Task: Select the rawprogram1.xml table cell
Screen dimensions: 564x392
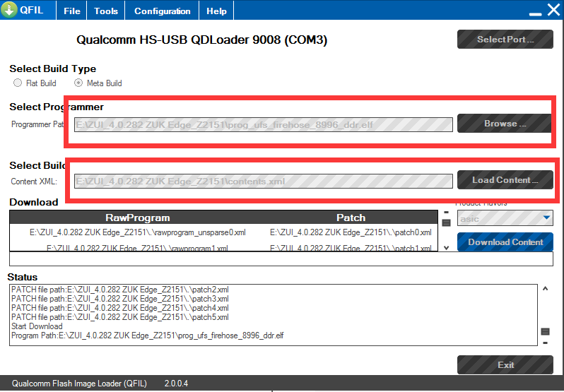Action: [137, 247]
